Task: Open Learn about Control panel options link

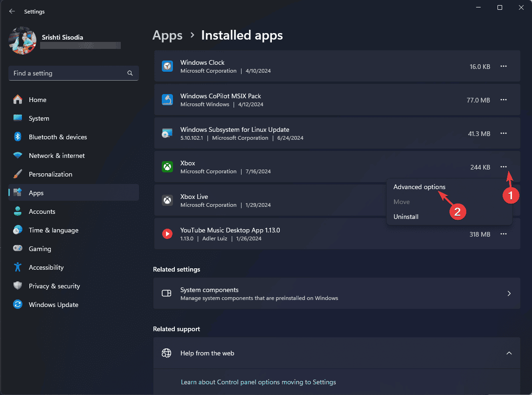Action: [x=258, y=382]
